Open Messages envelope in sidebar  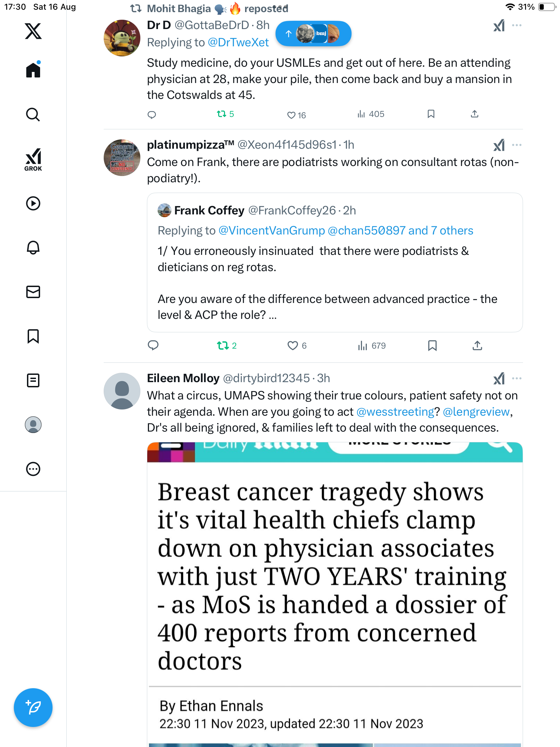[x=33, y=292]
